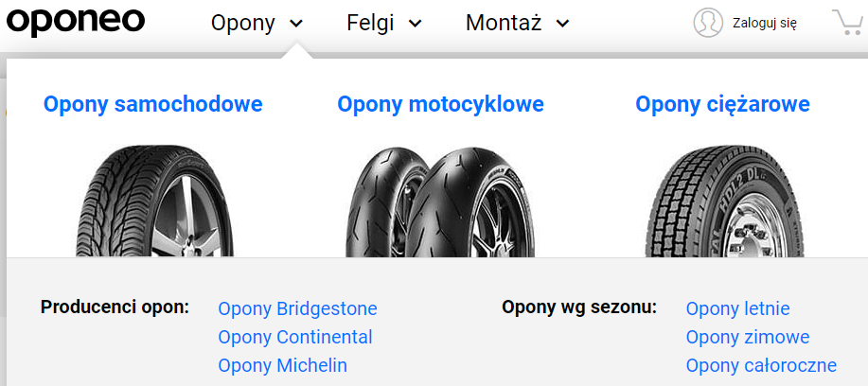Open the Felgi menu item
Image resolution: width=868 pixels, height=386 pixels.
click(370, 23)
